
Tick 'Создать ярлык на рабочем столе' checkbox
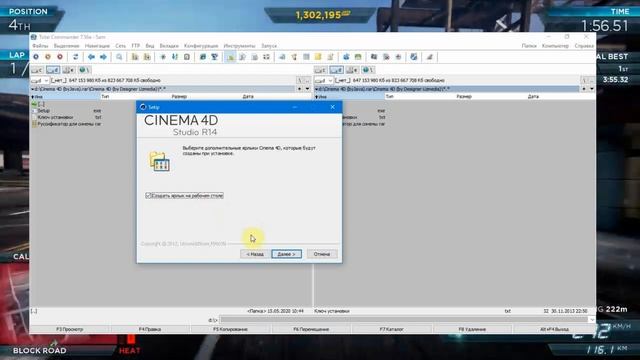click(149, 196)
